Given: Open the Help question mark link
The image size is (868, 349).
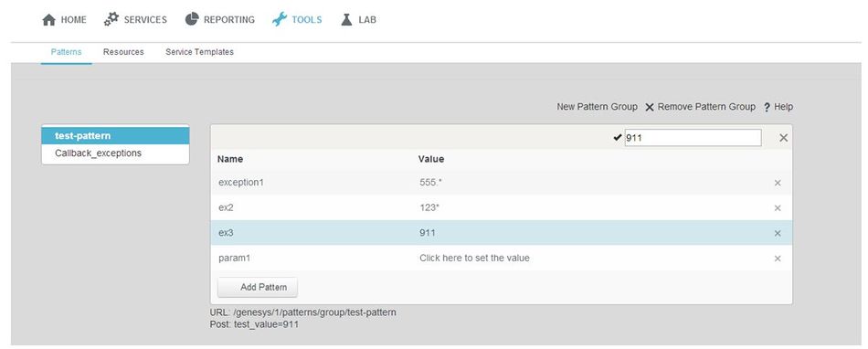Looking at the screenshot, I should (x=778, y=107).
